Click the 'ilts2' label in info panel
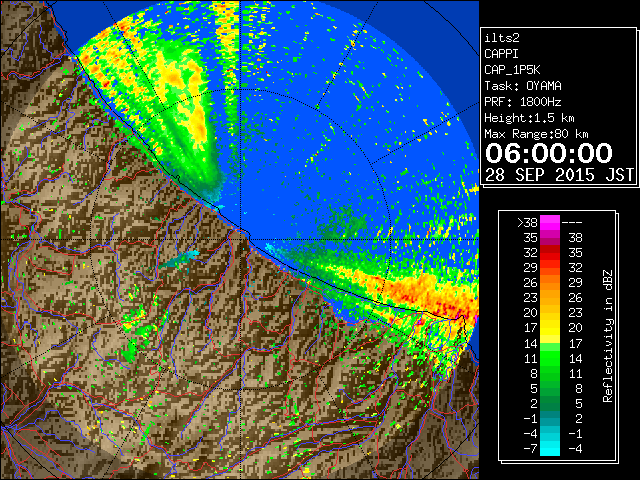Screen dimensions: 640x480 pyautogui.click(x=502, y=38)
